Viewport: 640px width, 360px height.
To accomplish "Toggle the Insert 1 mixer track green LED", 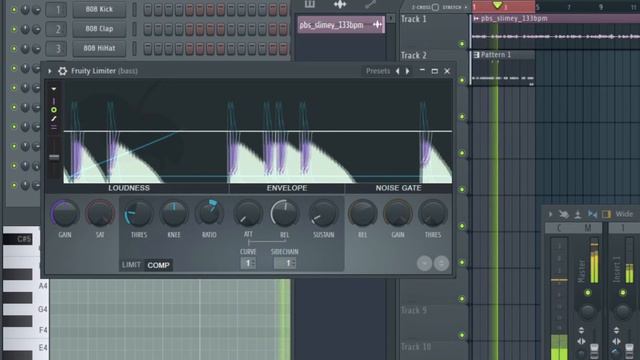I will tap(623, 293).
